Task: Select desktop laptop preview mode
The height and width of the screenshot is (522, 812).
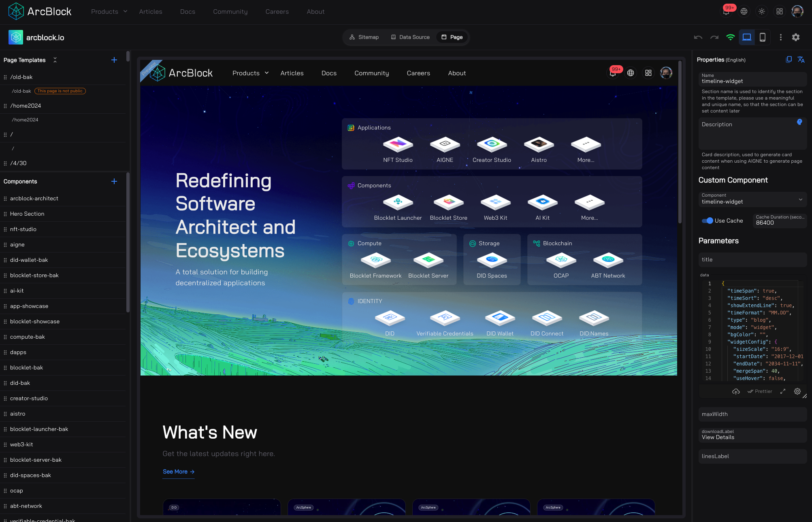Action: click(x=746, y=37)
